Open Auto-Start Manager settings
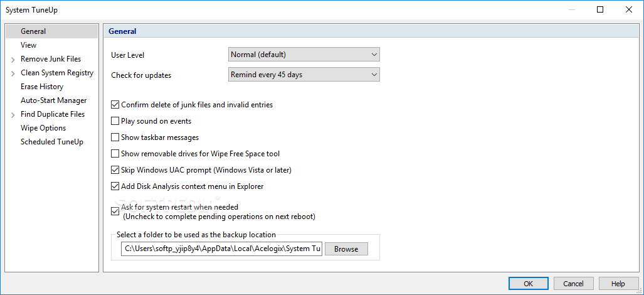The image size is (644, 295). click(54, 100)
